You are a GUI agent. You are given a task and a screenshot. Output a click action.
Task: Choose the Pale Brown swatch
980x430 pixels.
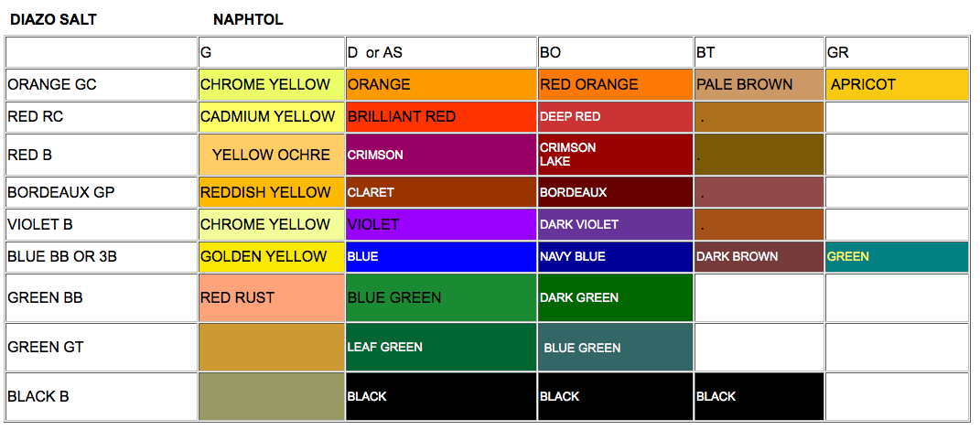click(759, 85)
